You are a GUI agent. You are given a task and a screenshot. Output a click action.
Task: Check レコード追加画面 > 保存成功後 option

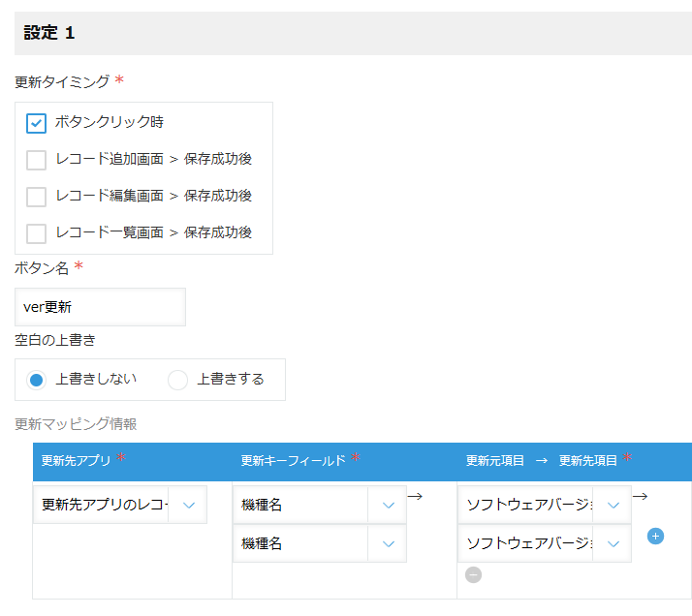tap(36, 160)
